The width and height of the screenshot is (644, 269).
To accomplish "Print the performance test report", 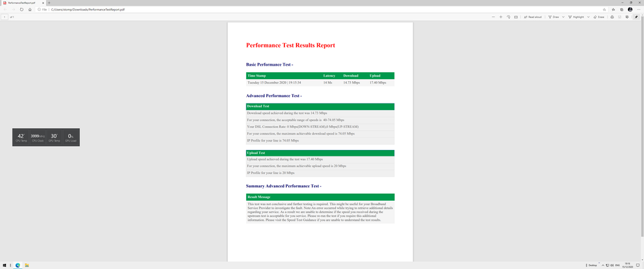I will (x=612, y=17).
